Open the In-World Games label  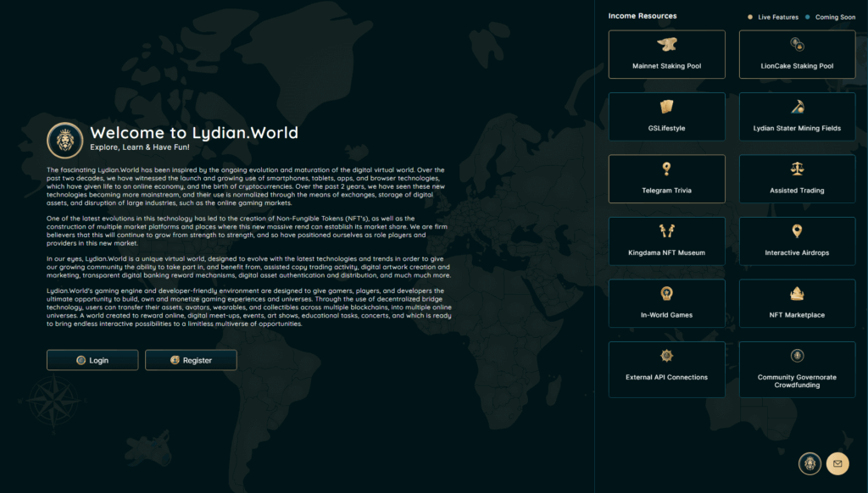coord(666,315)
